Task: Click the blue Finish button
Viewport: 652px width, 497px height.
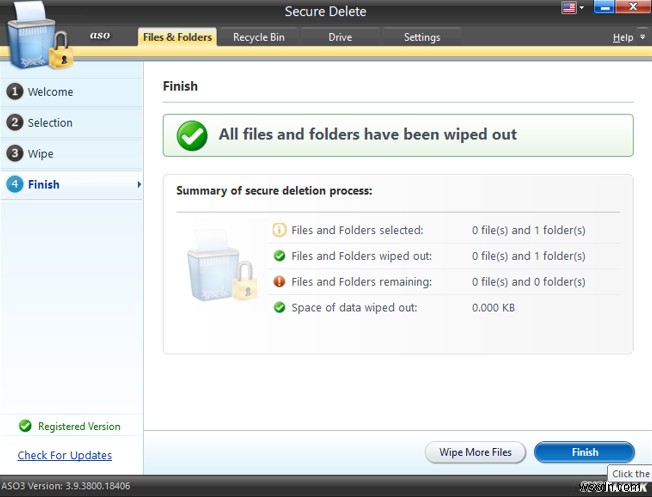Action: (x=584, y=452)
